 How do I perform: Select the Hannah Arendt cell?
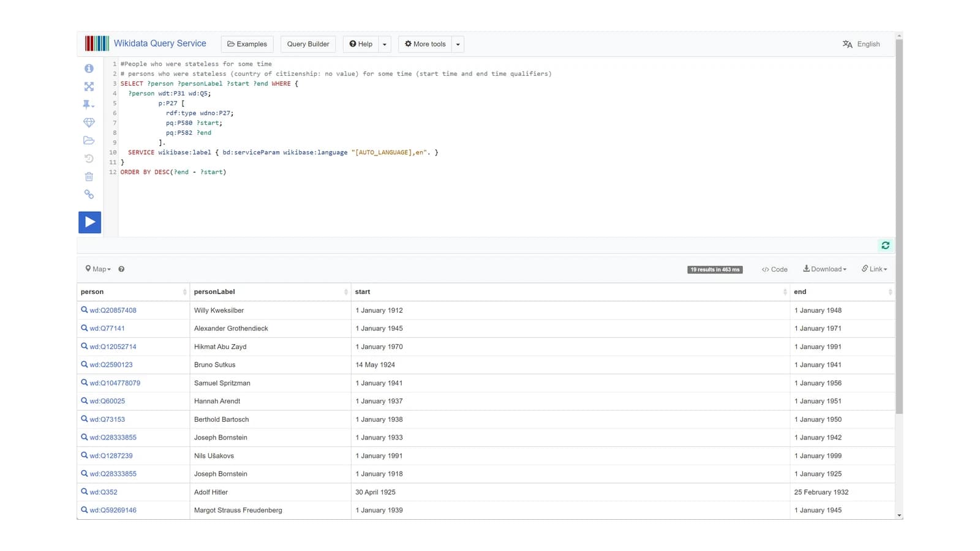click(270, 401)
